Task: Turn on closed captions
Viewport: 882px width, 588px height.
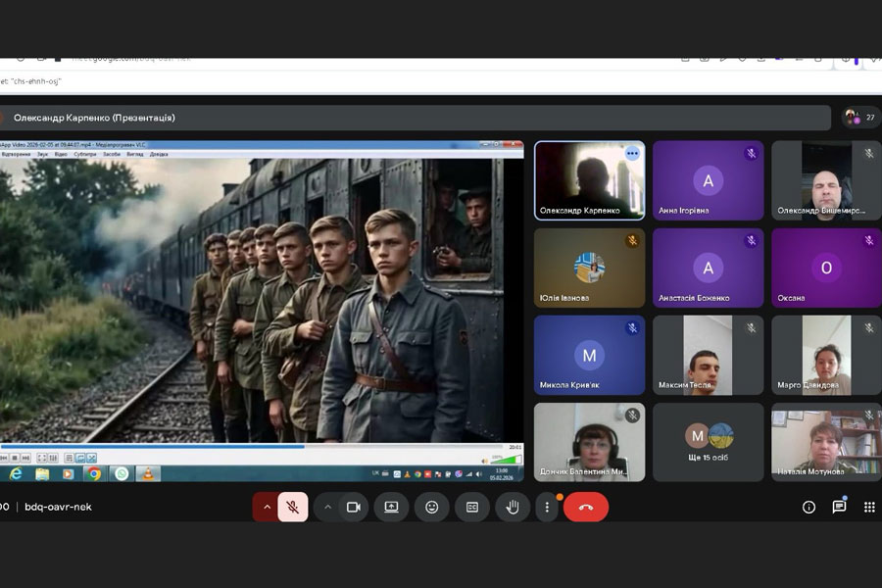Action: 471,507
